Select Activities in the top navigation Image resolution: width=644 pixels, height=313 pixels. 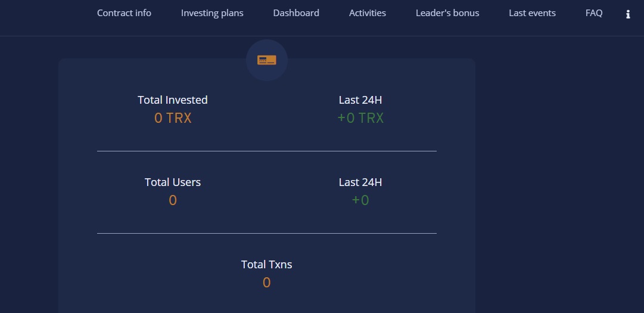[368, 13]
